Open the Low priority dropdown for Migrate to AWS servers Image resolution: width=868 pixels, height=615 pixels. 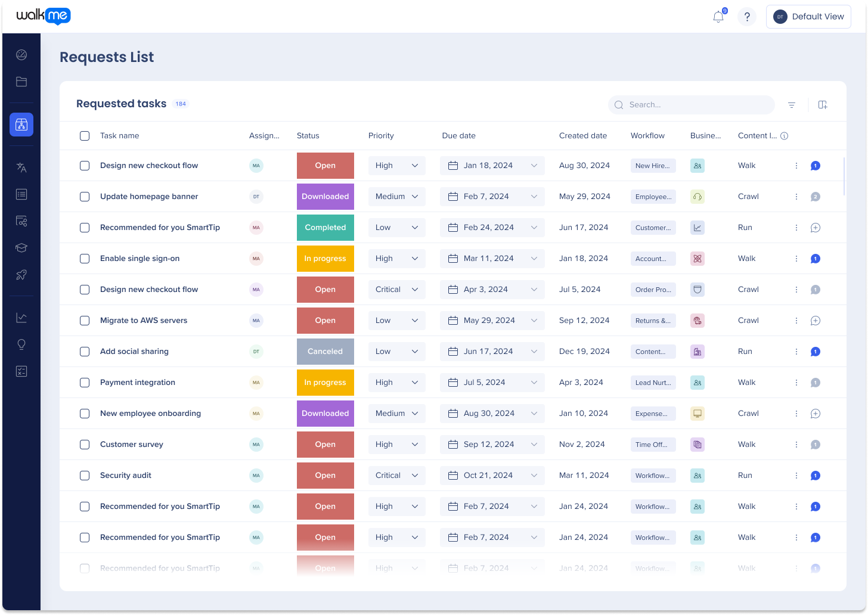[x=396, y=320]
